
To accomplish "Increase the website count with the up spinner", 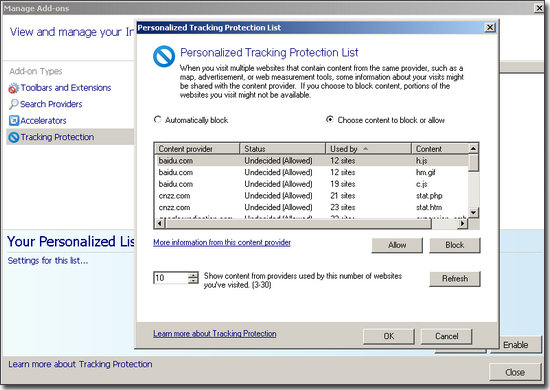I will pos(193,275).
